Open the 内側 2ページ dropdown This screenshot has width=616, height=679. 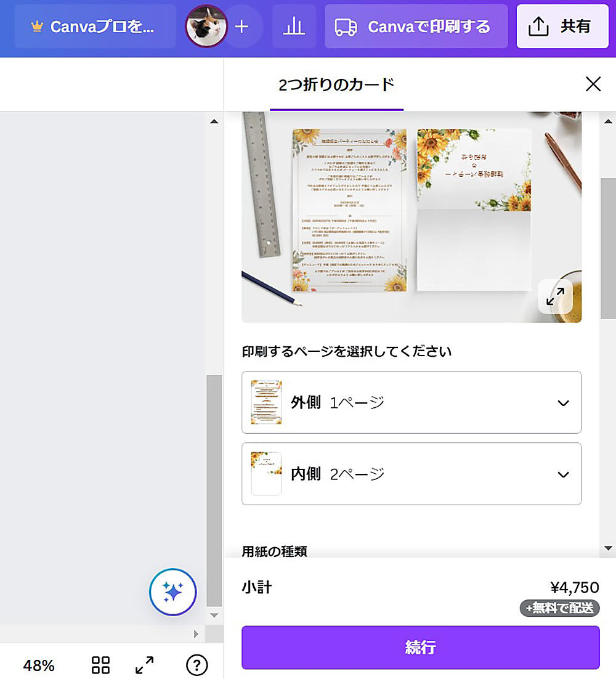(x=411, y=474)
